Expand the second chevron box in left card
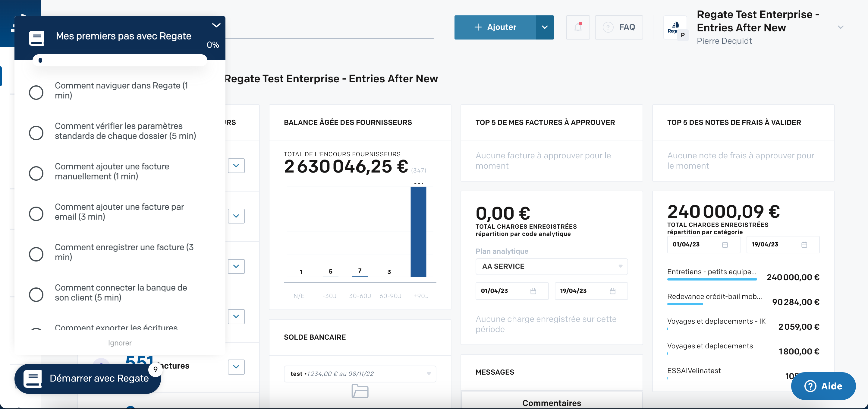Viewport: 868px width, 409px height. tap(236, 216)
